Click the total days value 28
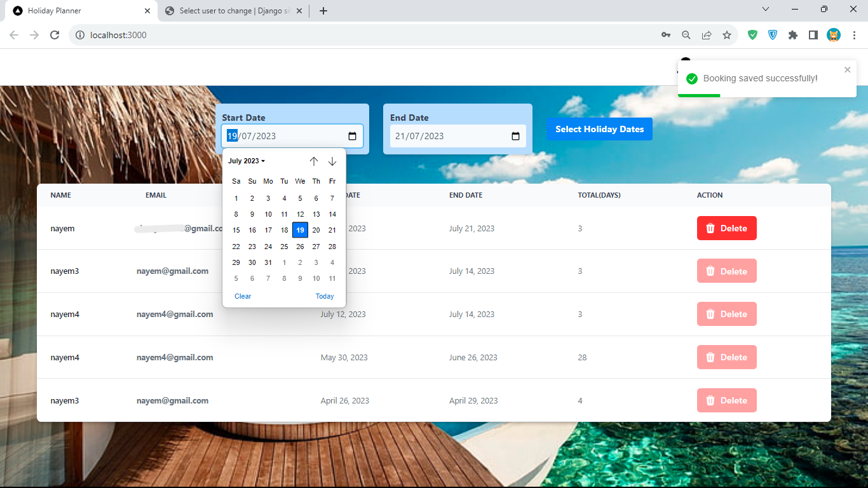 click(582, 357)
